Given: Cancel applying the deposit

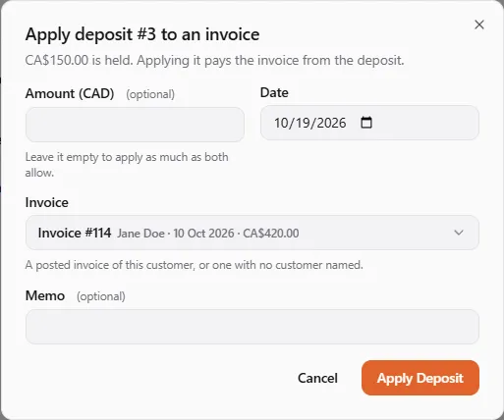Looking at the screenshot, I should pyautogui.click(x=317, y=378).
